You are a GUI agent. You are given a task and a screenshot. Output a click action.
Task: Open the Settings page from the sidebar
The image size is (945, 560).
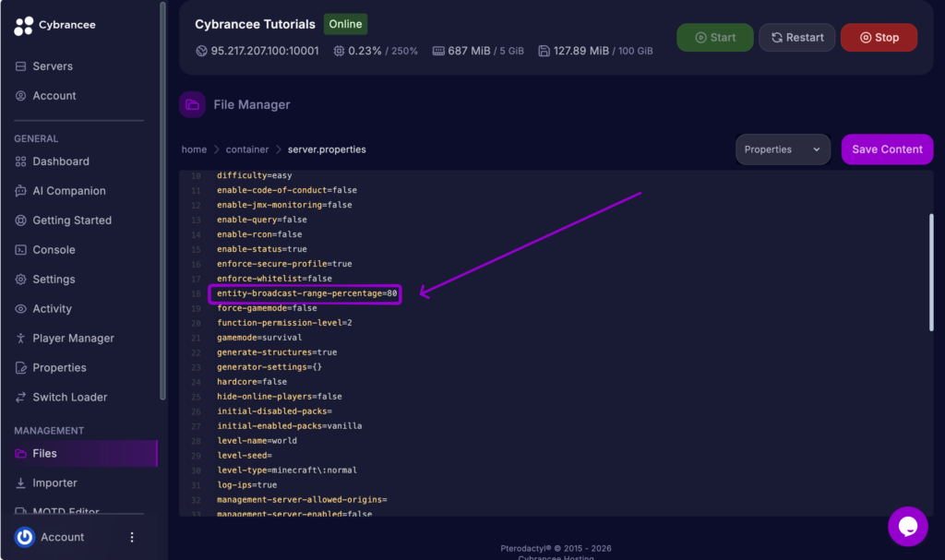54,280
